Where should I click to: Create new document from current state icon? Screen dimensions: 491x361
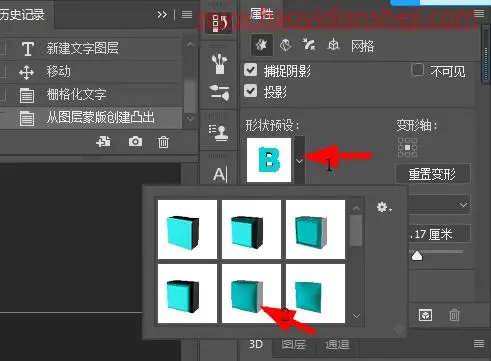(103, 142)
